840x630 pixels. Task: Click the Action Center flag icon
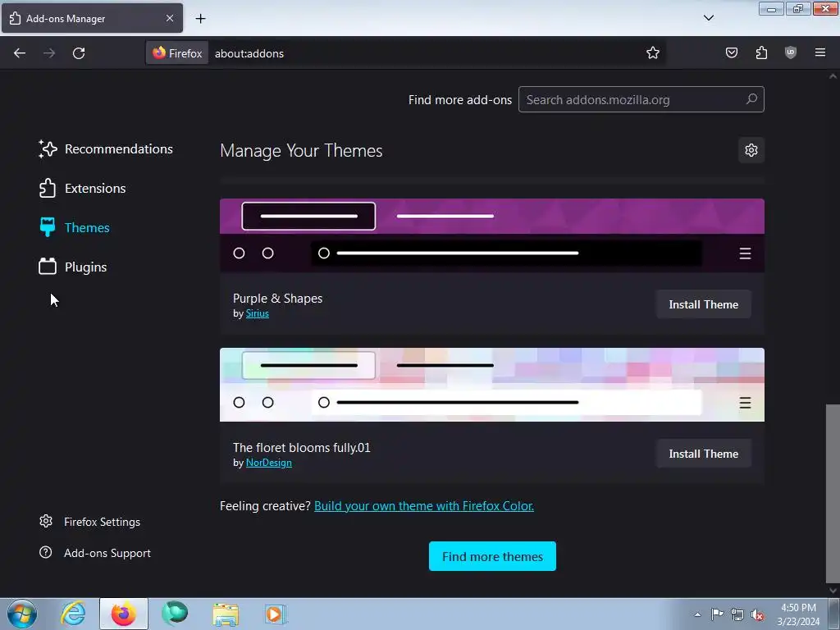[x=717, y=614]
